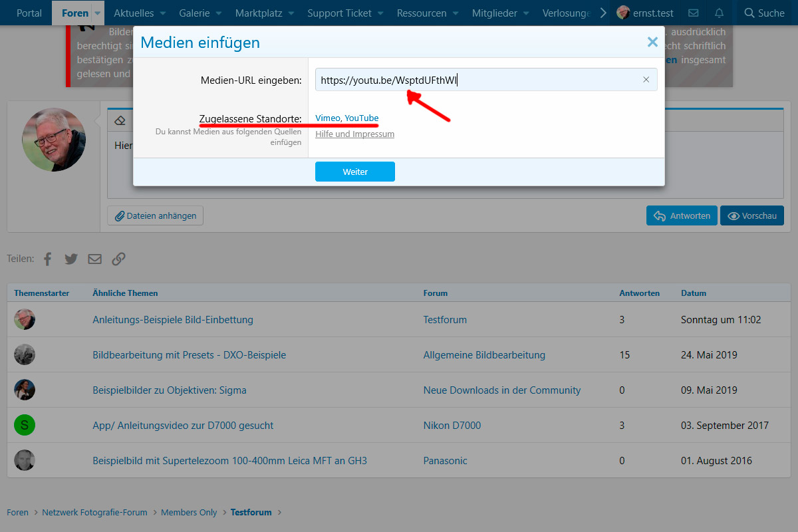Screen dimensions: 798x532
Task: Click the green S avatar in the D7000 row
Action: click(25, 425)
